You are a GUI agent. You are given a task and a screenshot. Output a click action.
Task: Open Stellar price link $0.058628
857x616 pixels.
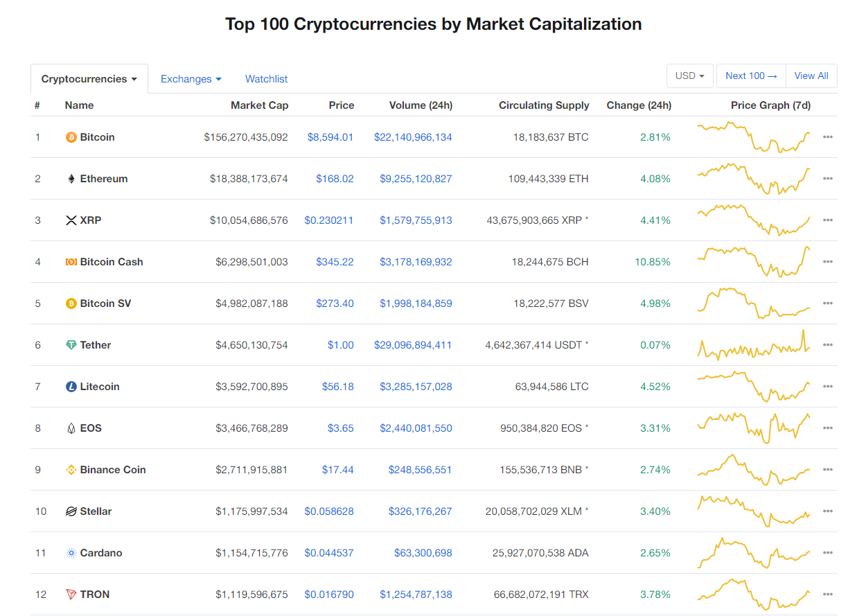(329, 511)
